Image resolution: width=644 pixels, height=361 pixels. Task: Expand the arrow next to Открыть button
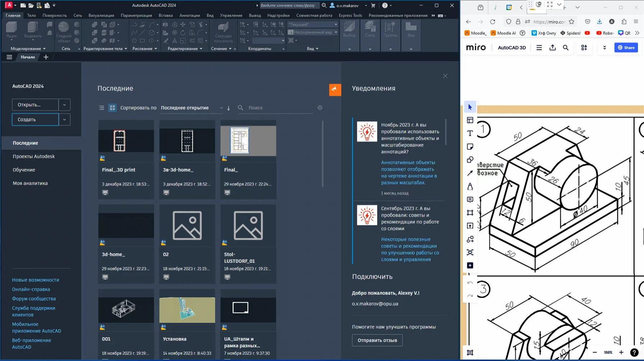click(64, 105)
